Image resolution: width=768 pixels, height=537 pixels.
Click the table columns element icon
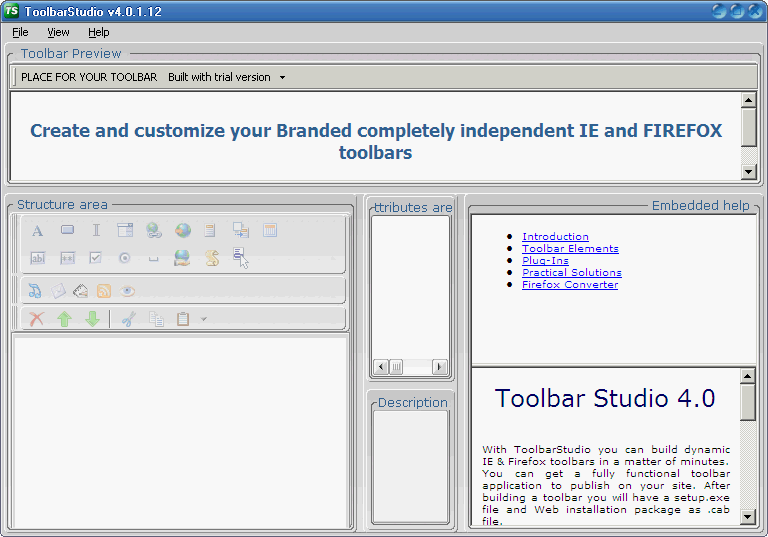tap(270, 230)
